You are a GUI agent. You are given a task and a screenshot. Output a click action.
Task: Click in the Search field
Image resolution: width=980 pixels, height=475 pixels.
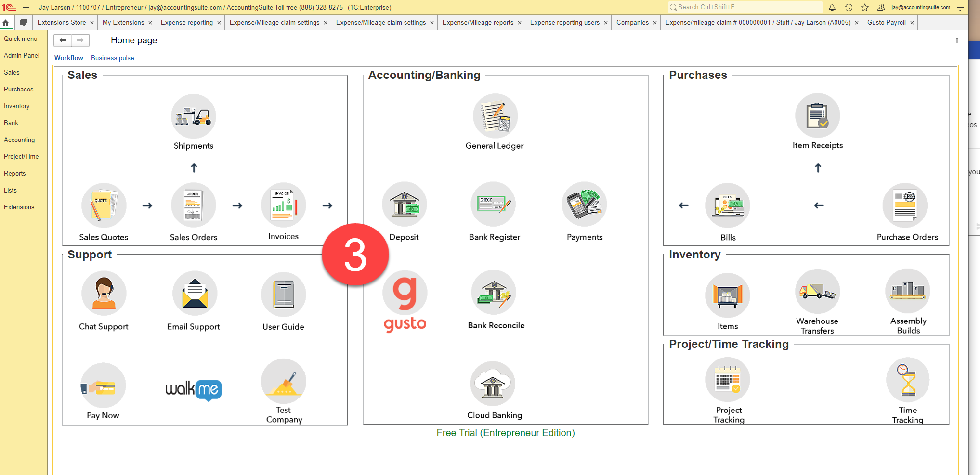pos(745,7)
